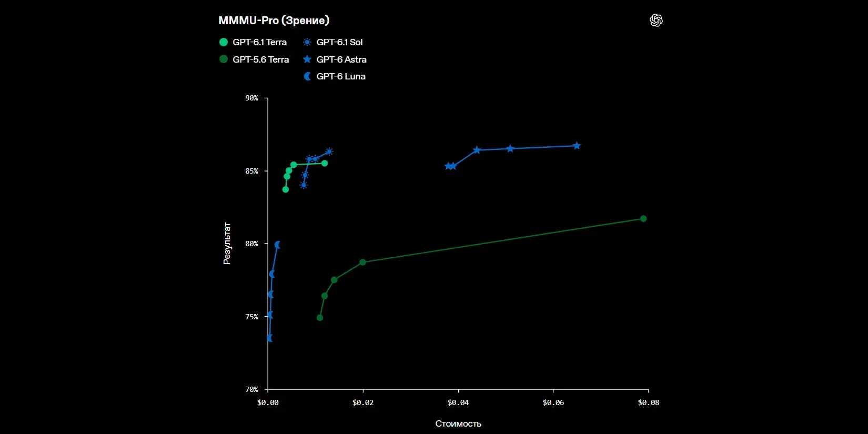Viewport: 868px width, 434px height.
Task: Select the highest GPT-6 Luna moon point
Action: (x=277, y=245)
